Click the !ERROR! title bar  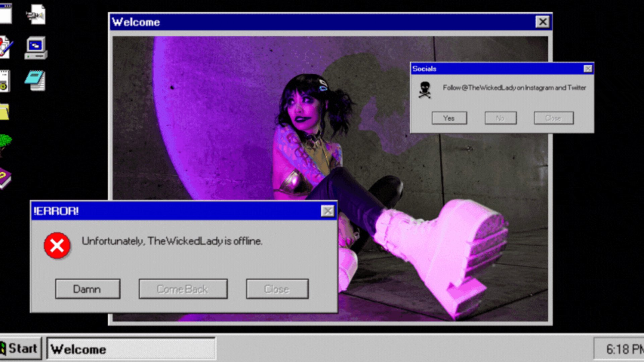(184, 211)
